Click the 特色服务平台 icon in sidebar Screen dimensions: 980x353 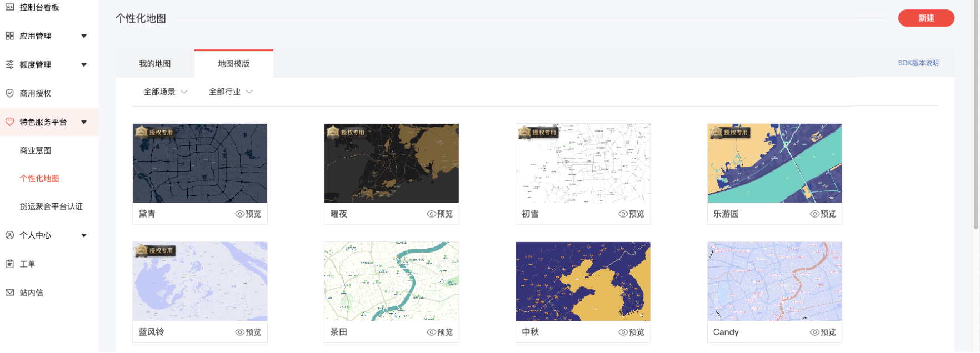point(9,122)
